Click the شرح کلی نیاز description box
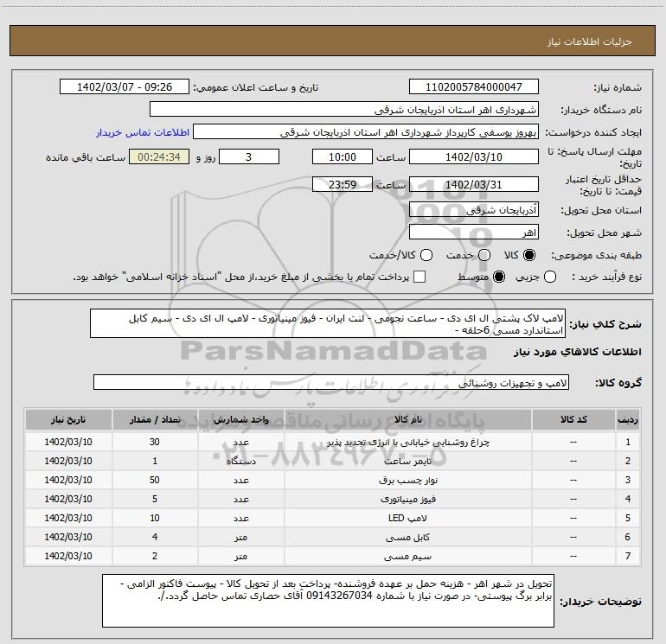Screen dimensions: 666x644 [328, 324]
